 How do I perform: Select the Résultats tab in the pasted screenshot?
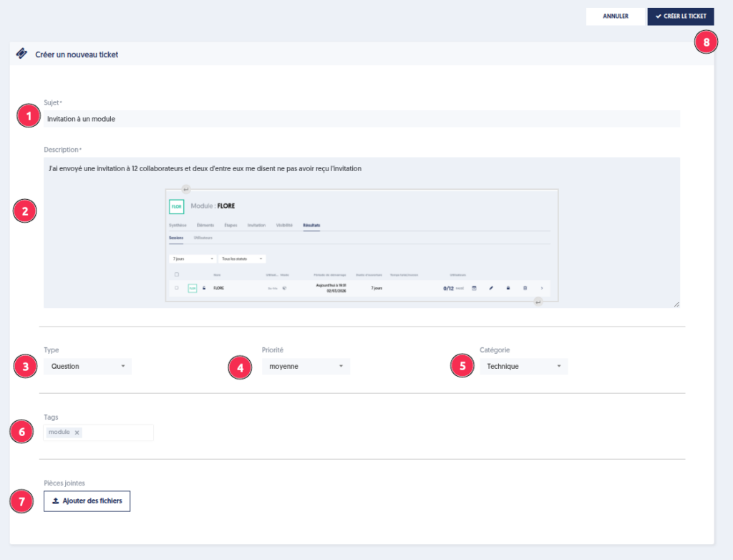click(x=311, y=225)
